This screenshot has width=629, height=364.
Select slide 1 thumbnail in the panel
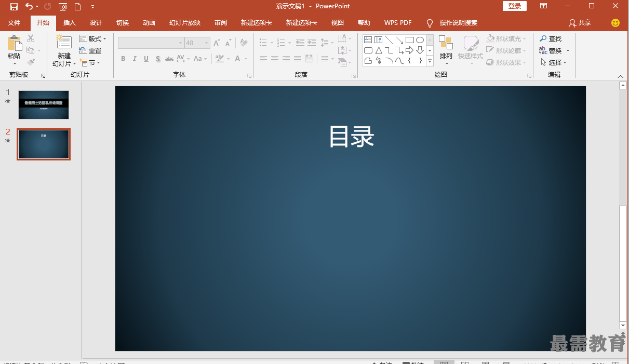(x=44, y=105)
